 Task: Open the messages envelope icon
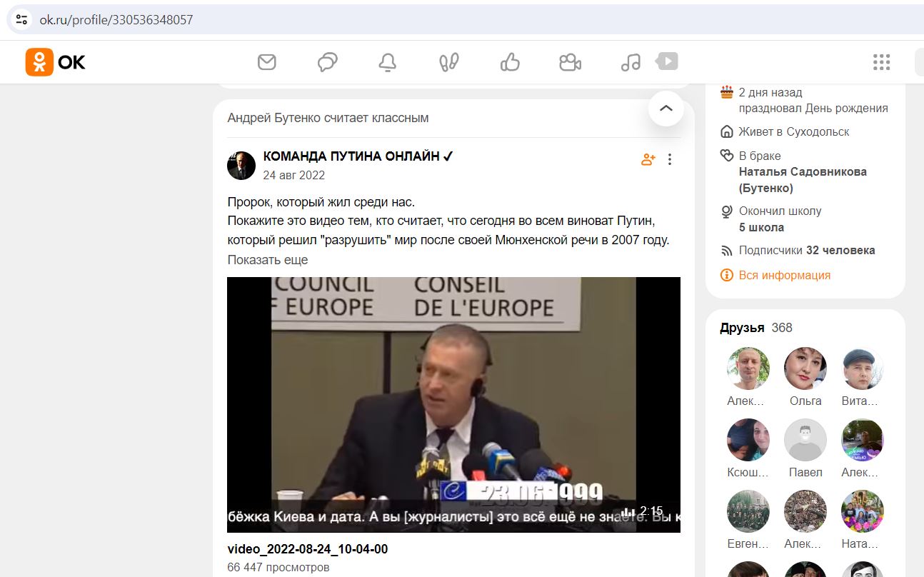(266, 62)
